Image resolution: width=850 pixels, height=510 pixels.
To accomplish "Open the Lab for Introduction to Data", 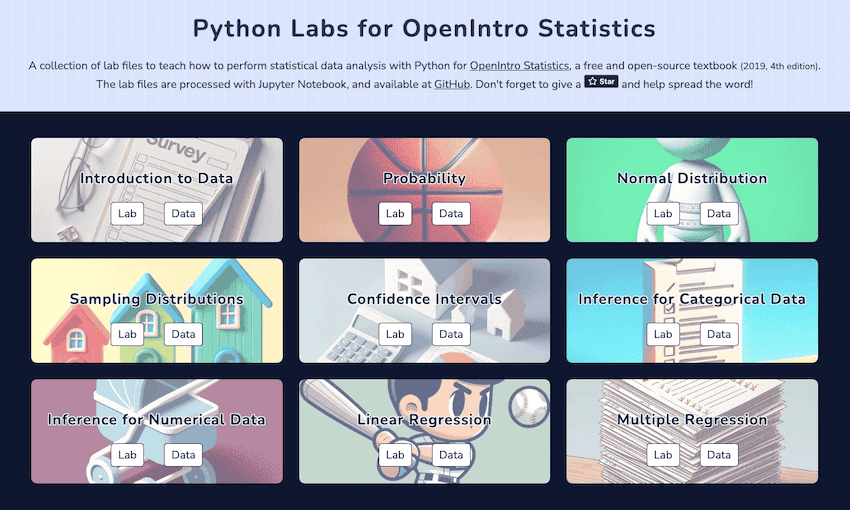I will click(127, 214).
